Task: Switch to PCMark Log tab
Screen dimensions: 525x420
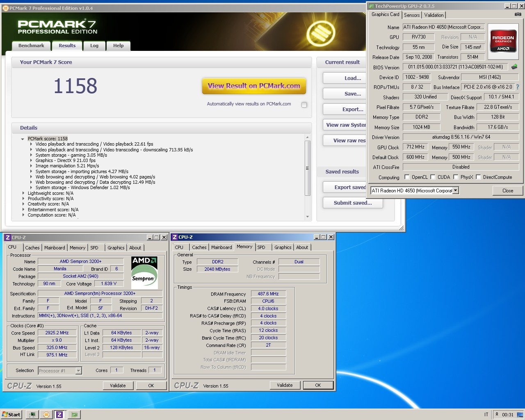Action: click(94, 46)
